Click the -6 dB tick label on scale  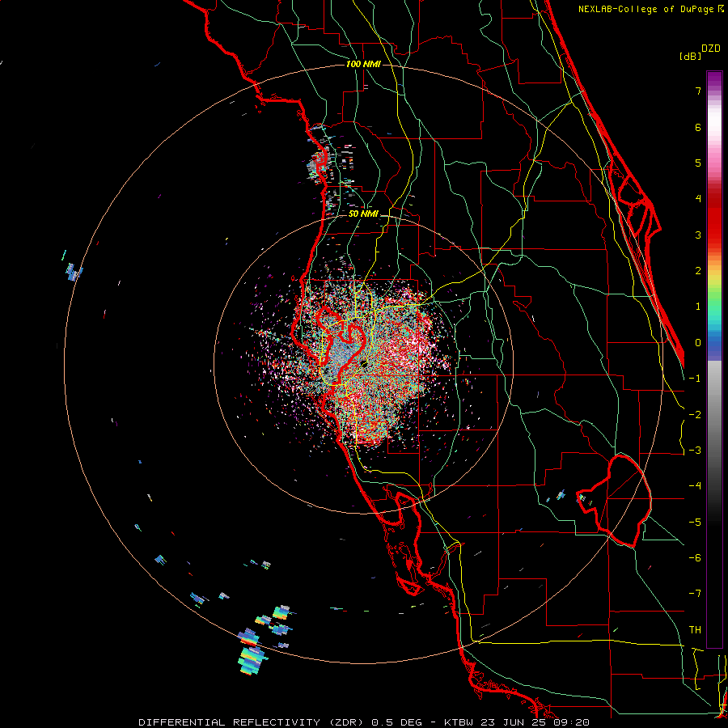click(x=695, y=558)
